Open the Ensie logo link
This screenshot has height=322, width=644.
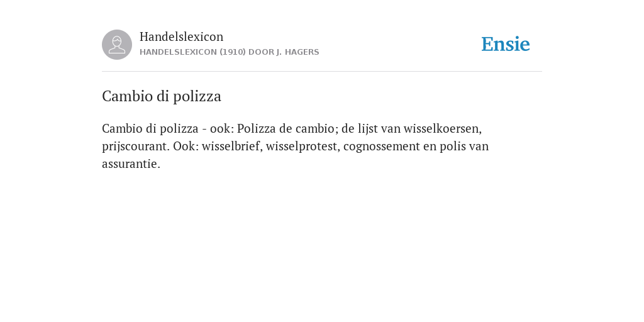[506, 44]
